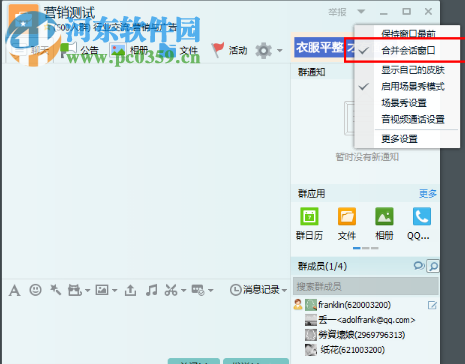This screenshot has width=465, height=364.
Task: Click the 更多 link in 群应用
Action: point(428,194)
